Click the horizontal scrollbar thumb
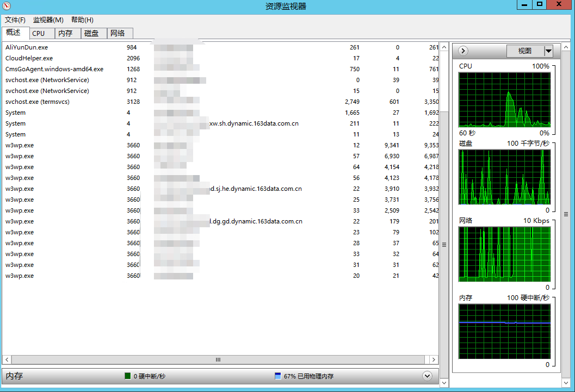 [218, 360]
